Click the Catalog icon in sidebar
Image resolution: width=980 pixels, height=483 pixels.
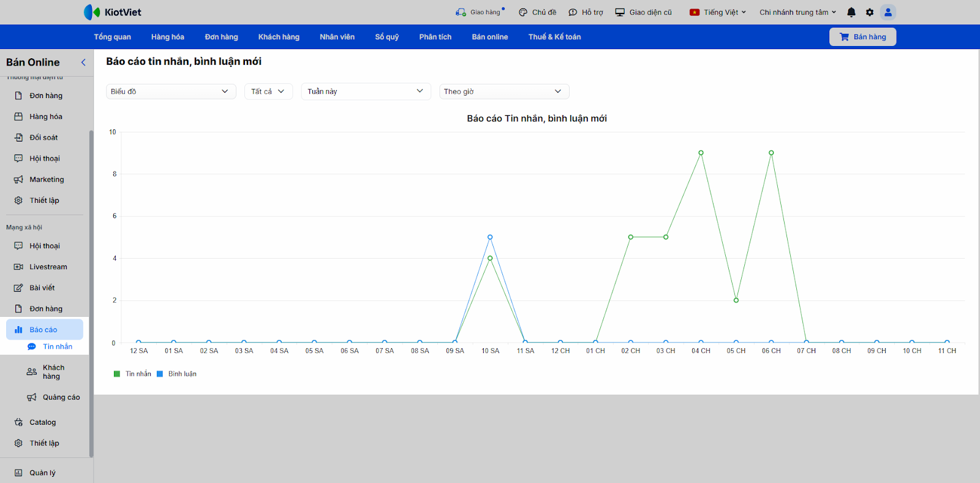pos(18,422)
